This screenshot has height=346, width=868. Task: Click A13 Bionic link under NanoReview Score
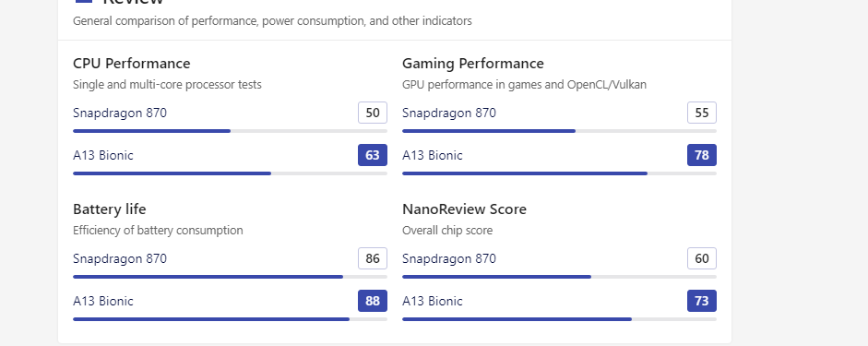tap(433, 301)
